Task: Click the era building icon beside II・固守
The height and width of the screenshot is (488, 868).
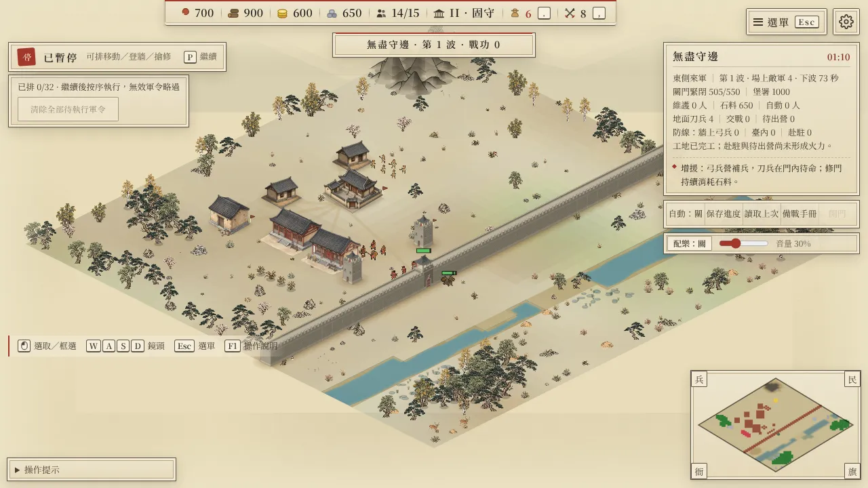Action: 439,13
